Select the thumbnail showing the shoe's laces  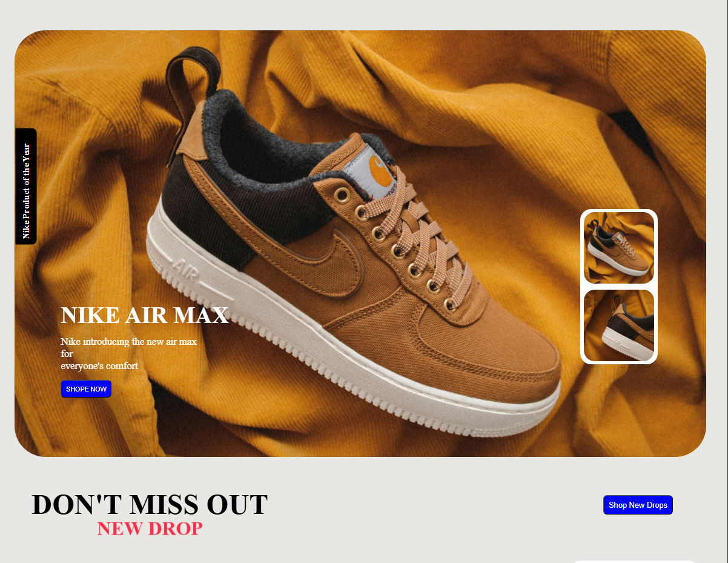click(x=619, y=248)
